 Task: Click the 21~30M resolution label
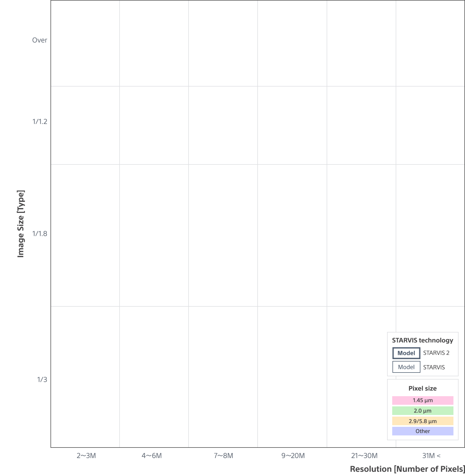point(364,456)
